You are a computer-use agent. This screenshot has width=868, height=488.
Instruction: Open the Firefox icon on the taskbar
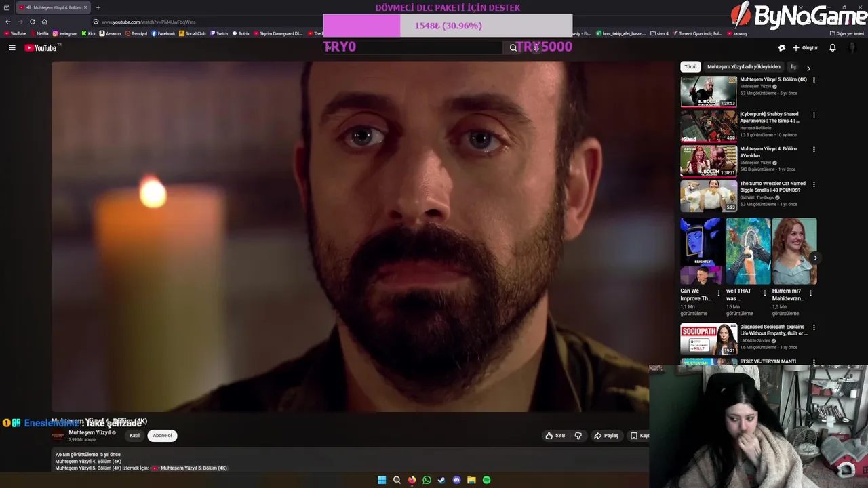[x=412, y=480]
